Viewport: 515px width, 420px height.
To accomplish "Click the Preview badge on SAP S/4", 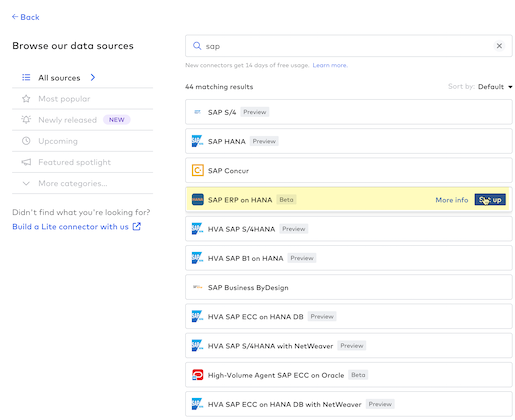I will point(255,112).
